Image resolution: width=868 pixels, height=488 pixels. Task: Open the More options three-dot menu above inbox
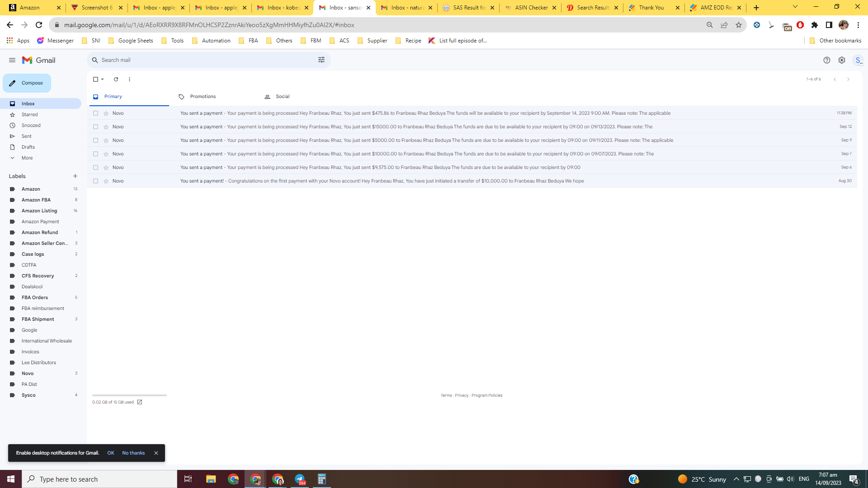[129, 79]
